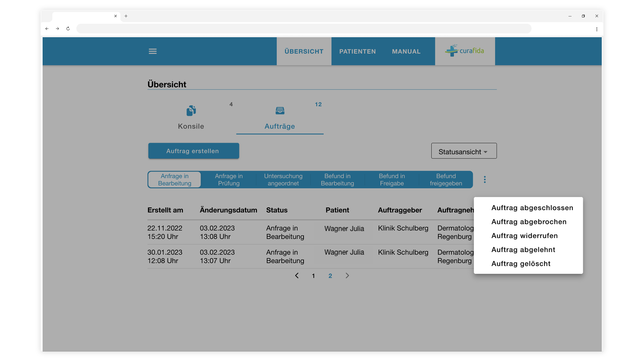Click Klinik Schulberg in the 30.01.2023 row
This screenshot has height=362, width=644.
(403, 252)
